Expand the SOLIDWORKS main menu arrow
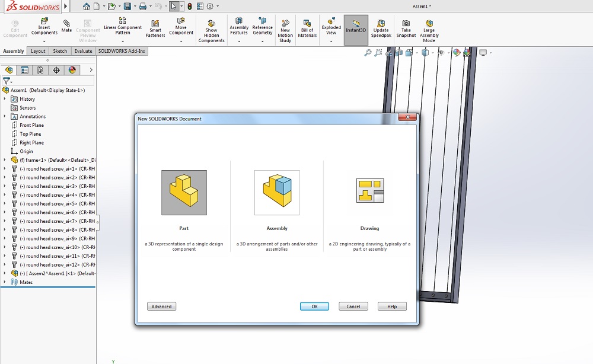The image size is (593, 364). [x=66, y=6]
